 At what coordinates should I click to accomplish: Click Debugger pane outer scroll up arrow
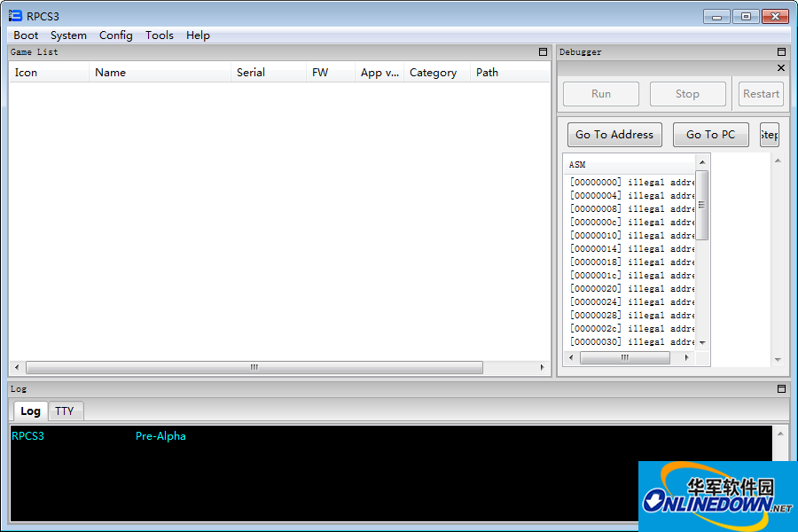778,160
